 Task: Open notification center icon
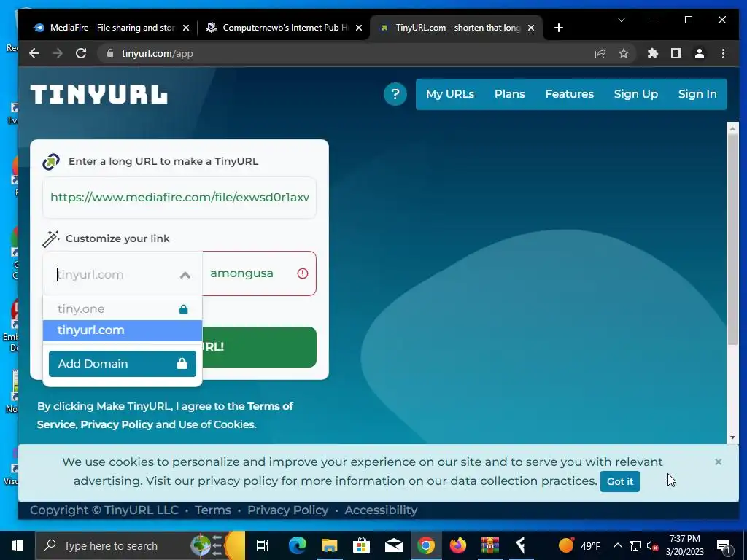pyautogui.click(x=724, y=545)
